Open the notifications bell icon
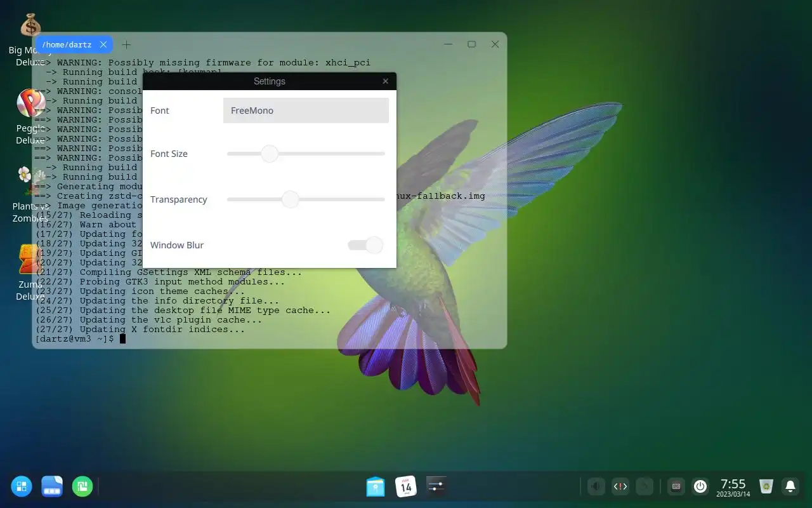Viewport: 812px width, 508px height. coord(790,486)
